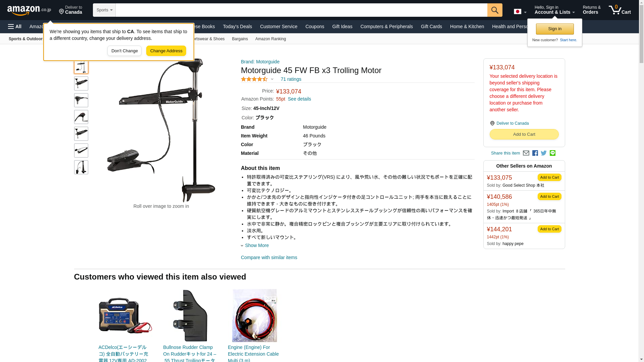Viewport: 644px width, 362px height.
Task: Open the All hamburger menu
Action: 15,26
